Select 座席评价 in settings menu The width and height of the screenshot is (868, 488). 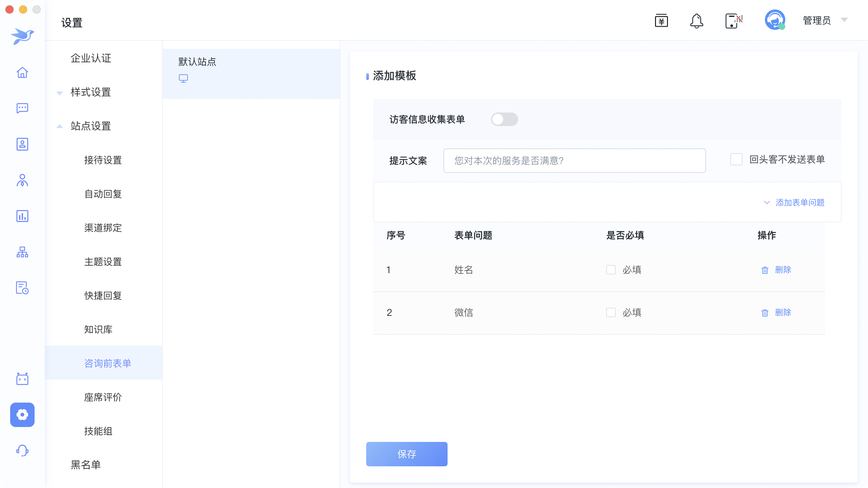click(103, 397)
